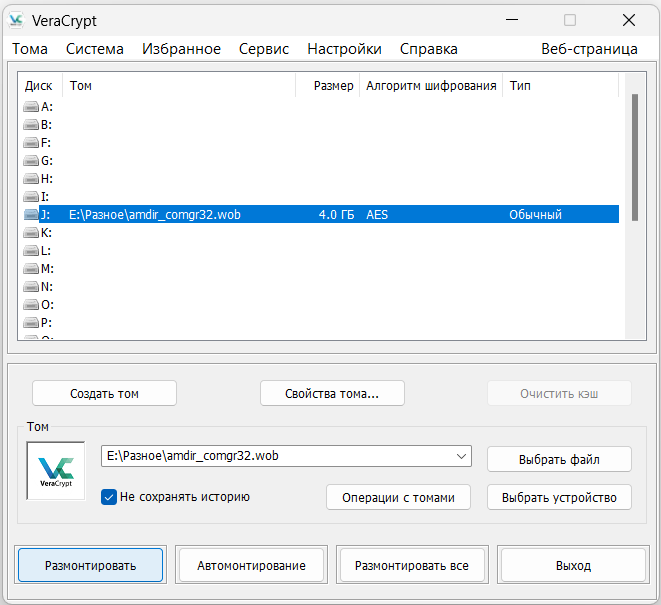The image size is (661, 605).
Task: Click the 'Размонтировать' button
Action: pos(91,565)
